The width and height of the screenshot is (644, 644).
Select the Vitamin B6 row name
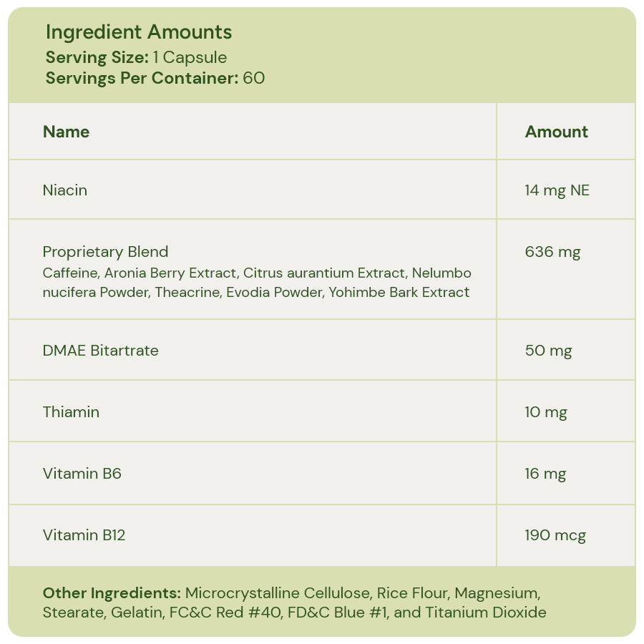(x=82, y=474)
